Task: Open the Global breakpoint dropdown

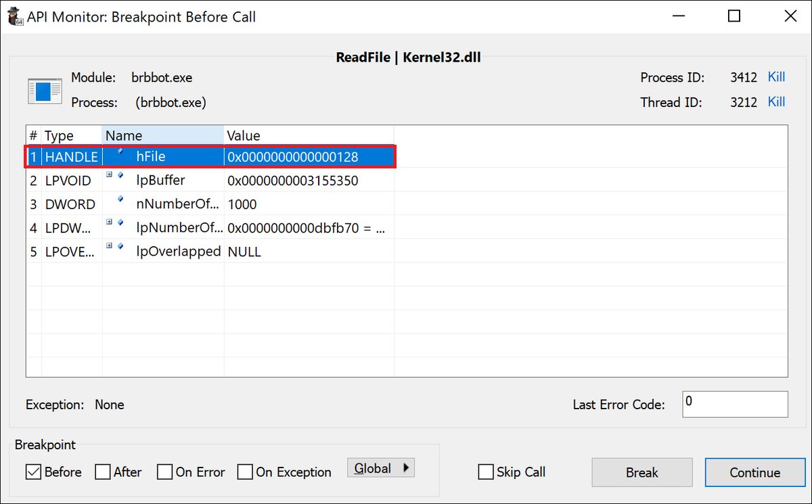Action: (380, 467)
